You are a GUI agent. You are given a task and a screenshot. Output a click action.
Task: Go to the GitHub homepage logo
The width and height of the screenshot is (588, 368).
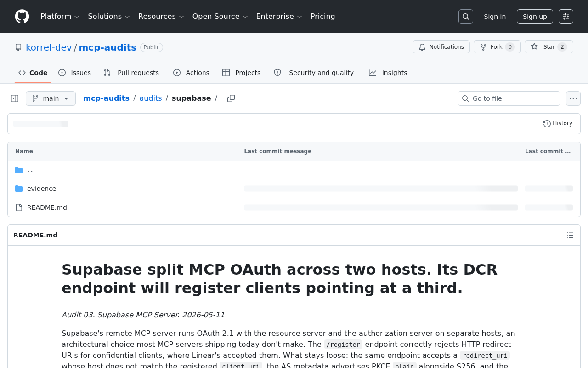pyautogui.click(x=22, y=17)
